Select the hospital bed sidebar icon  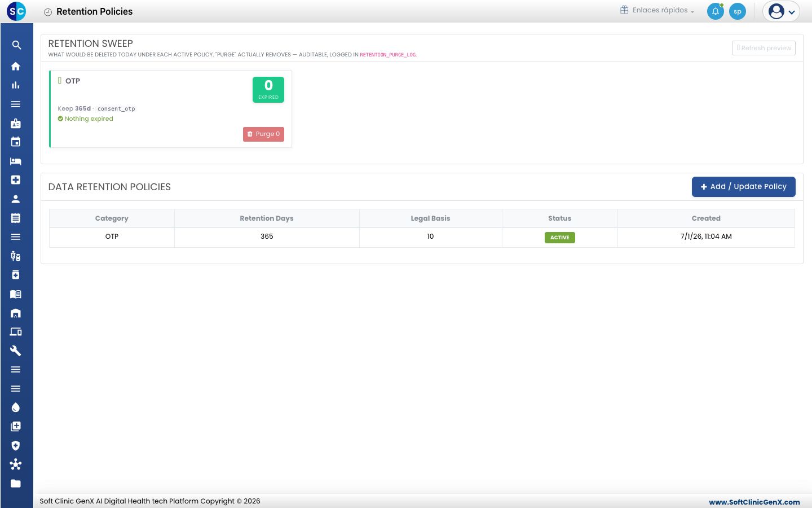[16, 161]
